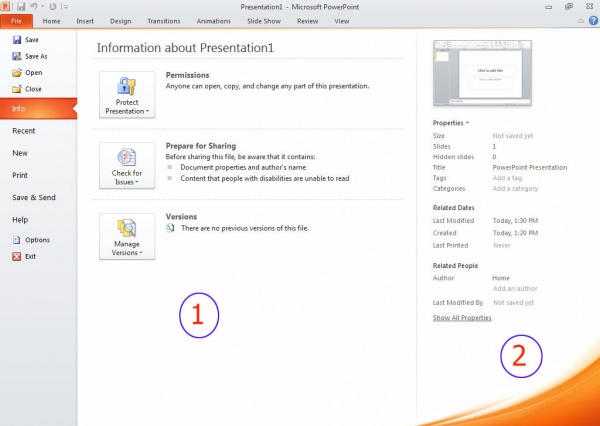This screenshot has width=600, height=426.
Task: Click the 'Not saved yet' Size value
Action: 512,135
